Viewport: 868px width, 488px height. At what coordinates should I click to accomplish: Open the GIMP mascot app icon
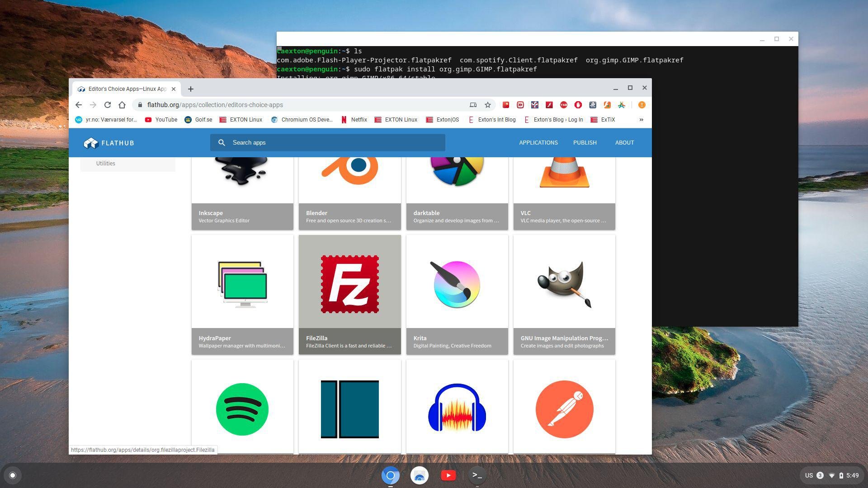pyautogui.click(x=564, y=284)
